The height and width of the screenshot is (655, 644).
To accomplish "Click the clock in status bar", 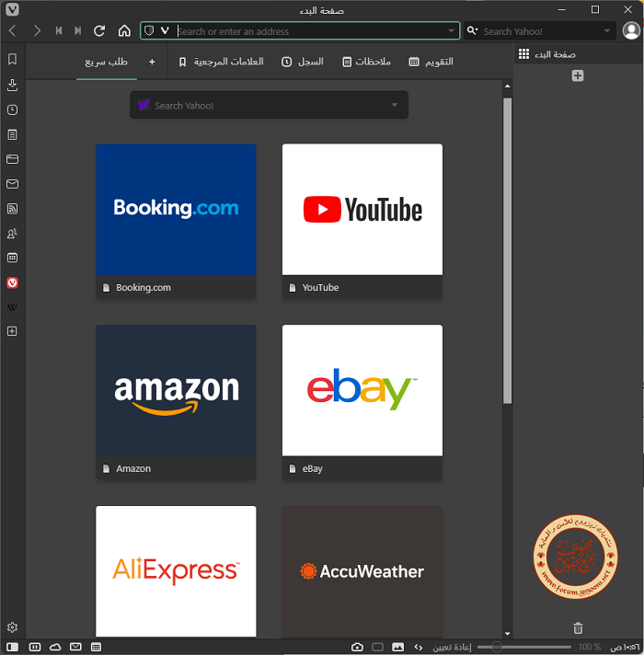I will 625,647.
